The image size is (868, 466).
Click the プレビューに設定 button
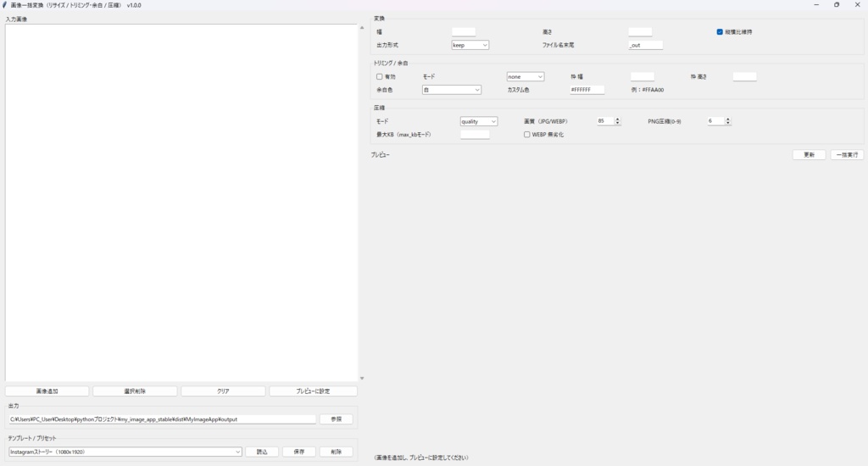(x=314, y=391)
